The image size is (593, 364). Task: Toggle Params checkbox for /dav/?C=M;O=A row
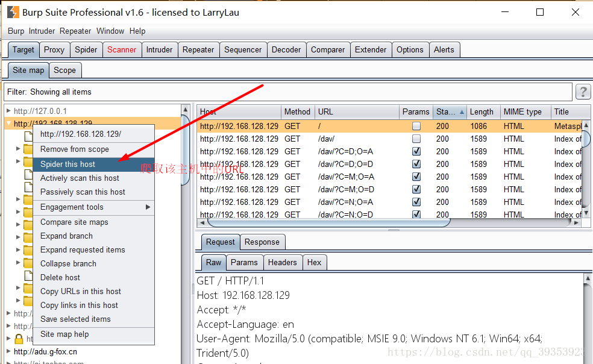(416, 177)
